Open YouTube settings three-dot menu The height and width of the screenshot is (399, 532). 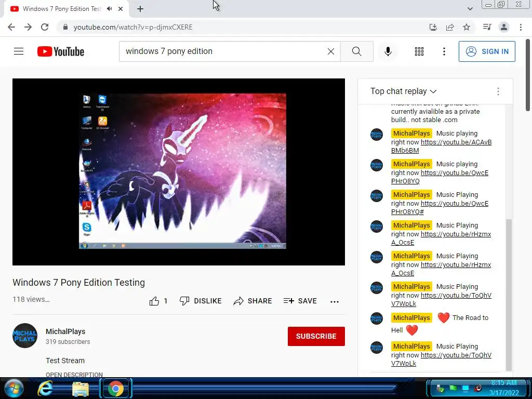point(444,51)
